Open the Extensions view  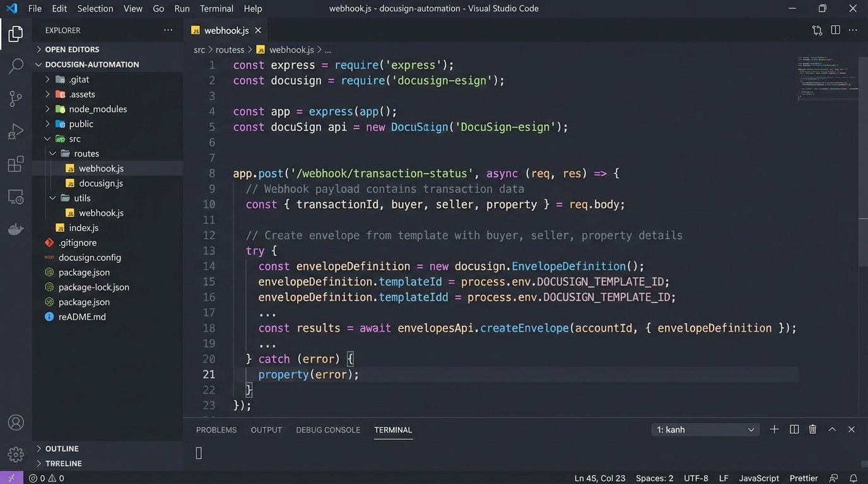point(16,164)
